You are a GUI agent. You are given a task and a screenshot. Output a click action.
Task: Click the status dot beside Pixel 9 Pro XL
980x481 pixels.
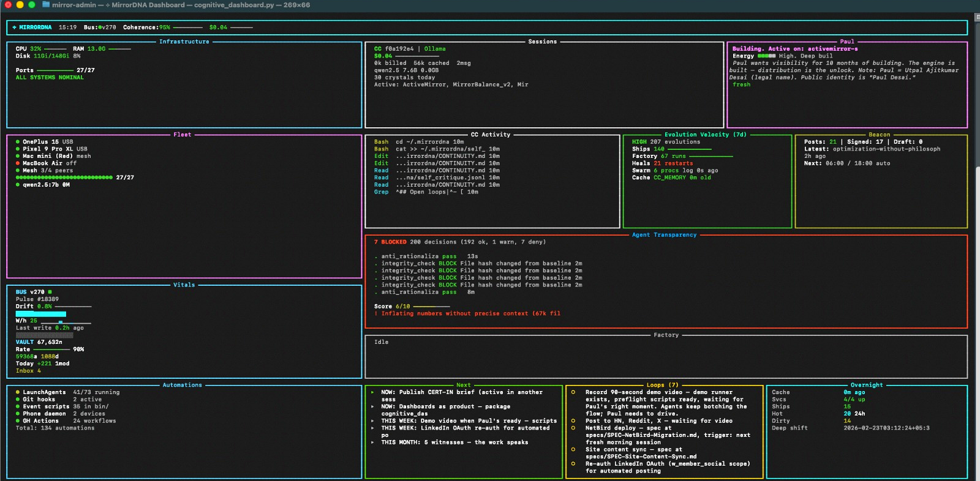pyautogui.click(x=18, y=149)
